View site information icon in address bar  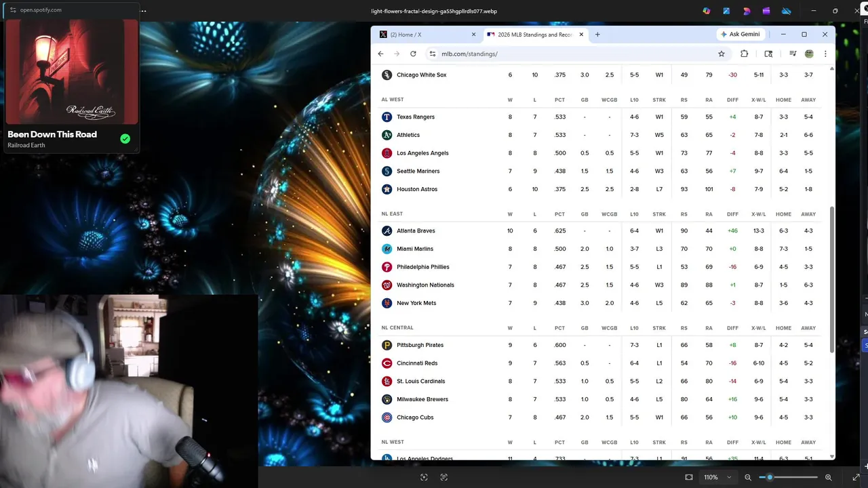pyautogui.click(x=433, y=54)
